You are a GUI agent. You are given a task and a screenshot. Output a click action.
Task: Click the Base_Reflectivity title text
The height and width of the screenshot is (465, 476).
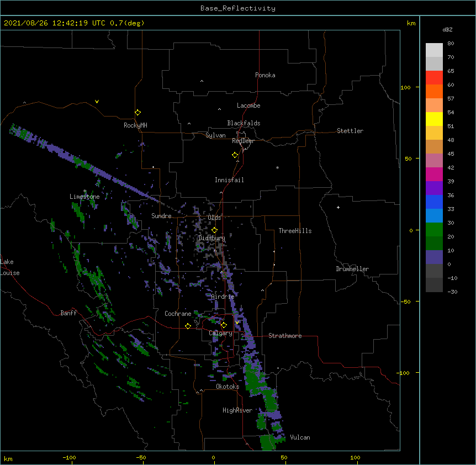click(238, 8)
